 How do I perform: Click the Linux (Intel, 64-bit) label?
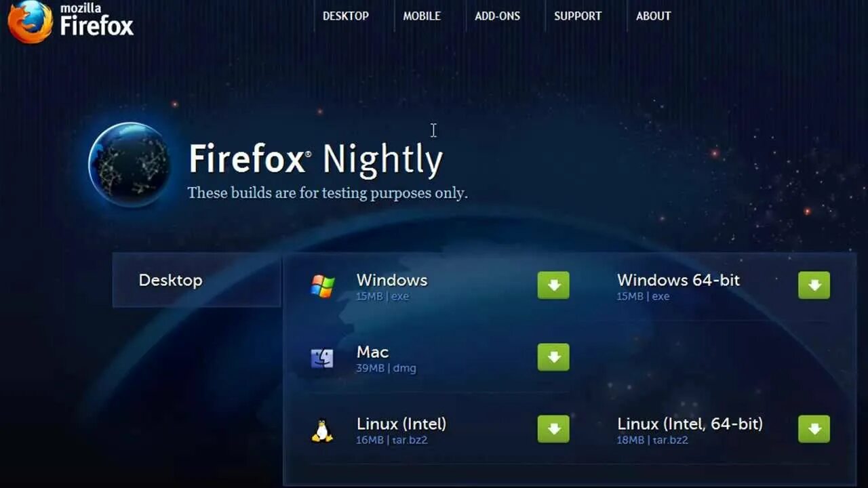pos(690,424)
